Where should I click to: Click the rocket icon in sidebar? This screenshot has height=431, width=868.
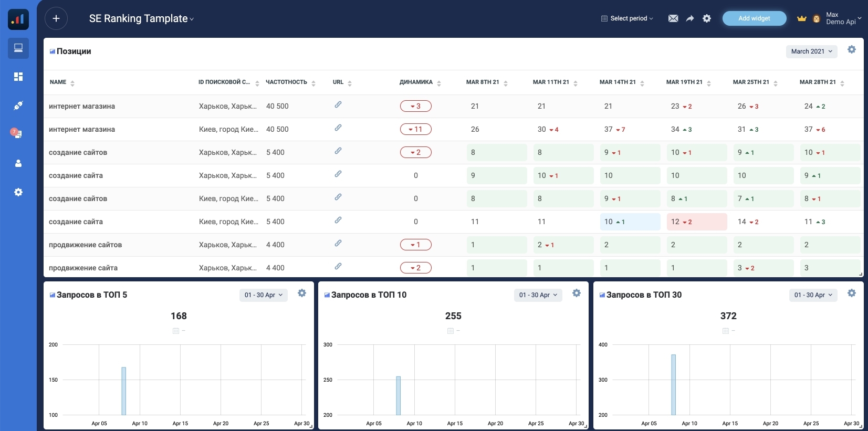[18, 106]
